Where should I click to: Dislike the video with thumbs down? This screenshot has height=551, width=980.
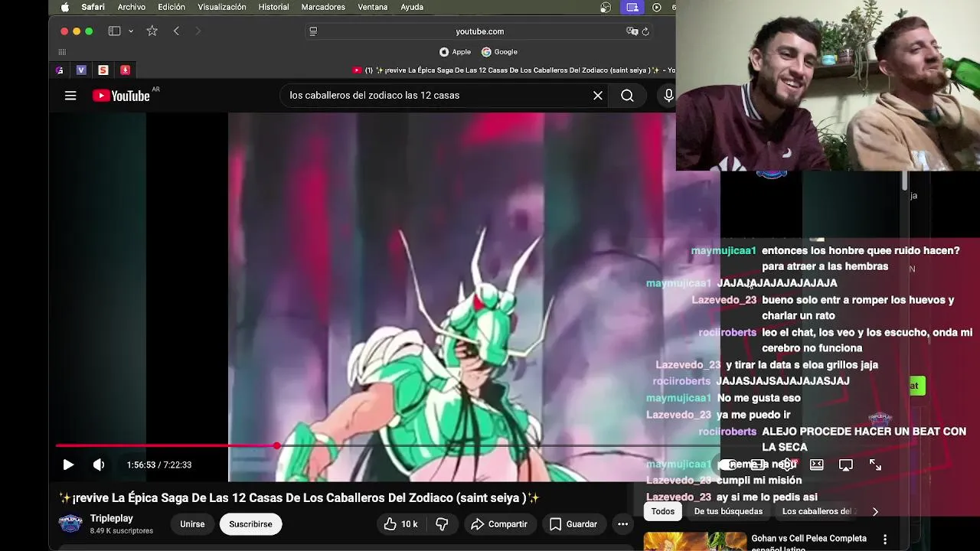[x=442, y=524]
